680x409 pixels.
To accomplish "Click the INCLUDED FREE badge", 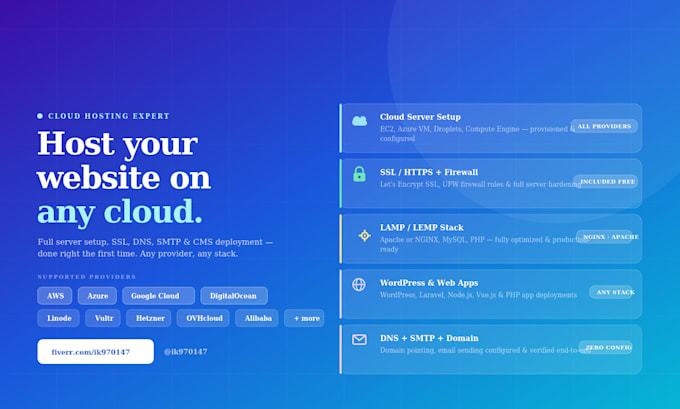I will coord(605,181).
